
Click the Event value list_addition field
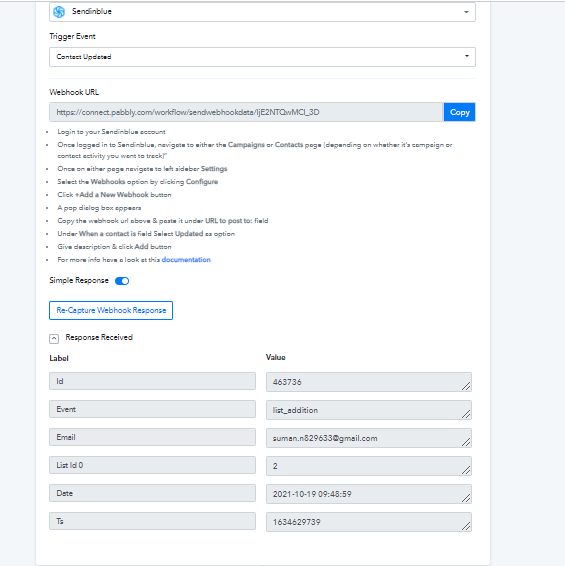click(369, 410)
